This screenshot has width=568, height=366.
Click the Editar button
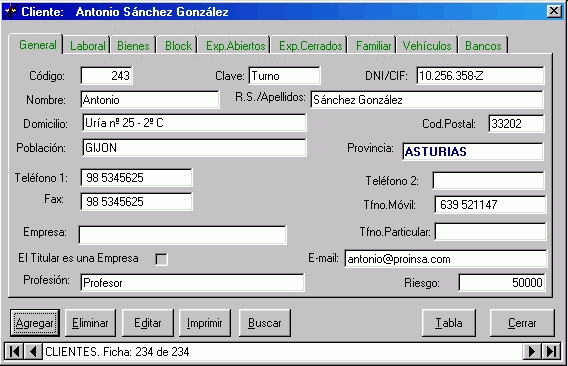click(x=147, y=323)
